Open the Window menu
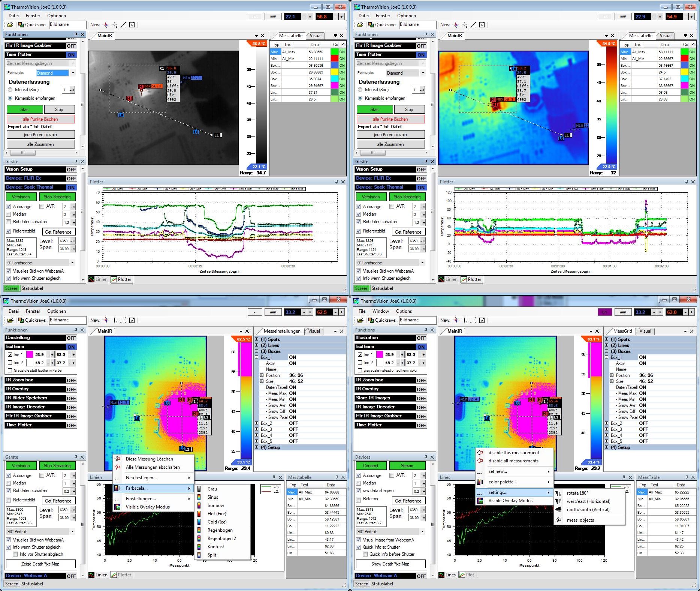700x591 pixels. click(380, 311)
